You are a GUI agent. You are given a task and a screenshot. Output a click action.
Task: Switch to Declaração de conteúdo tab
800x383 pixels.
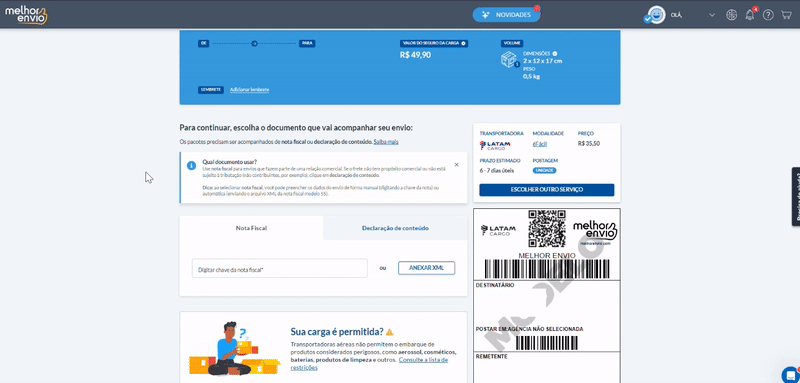395,228
